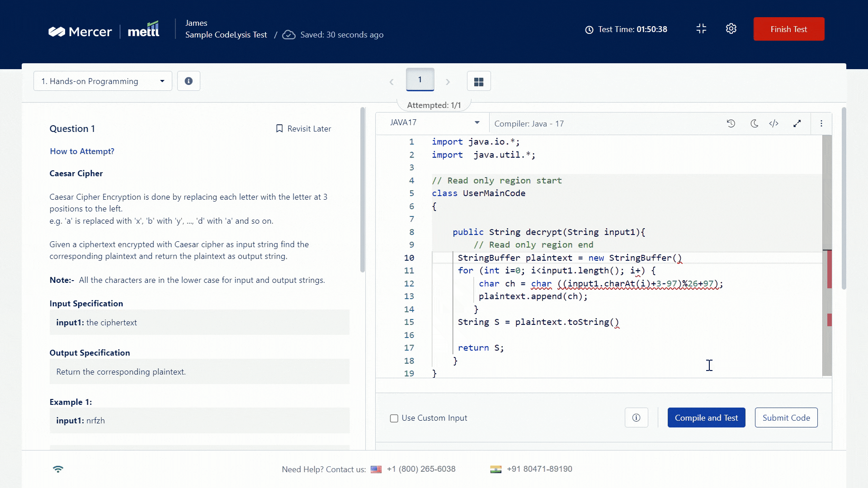Click 'import java.io.*;' on line 1
Image resolution: width=868 pixels, height=488 pixels.
tap(476, 142)
